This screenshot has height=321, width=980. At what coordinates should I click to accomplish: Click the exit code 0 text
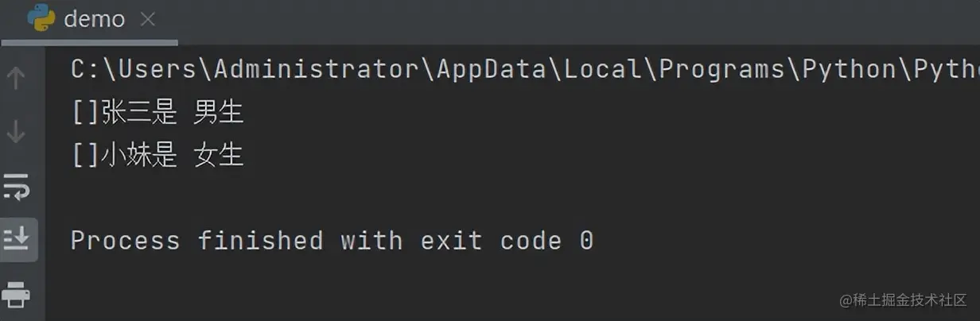tap(516, 240)
